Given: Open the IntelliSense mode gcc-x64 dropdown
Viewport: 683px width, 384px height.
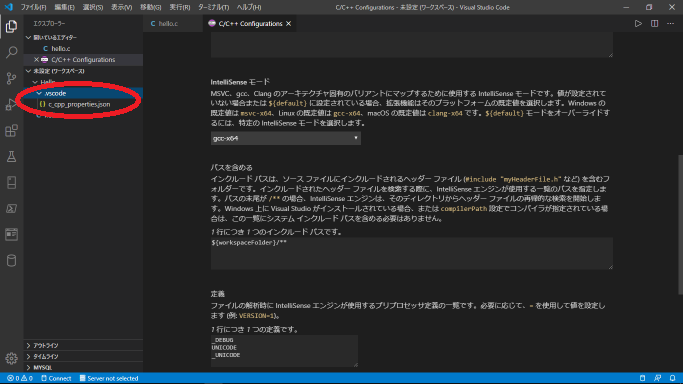Looking at the screenshot, I should pyautogui.click(x=285, y=138).
